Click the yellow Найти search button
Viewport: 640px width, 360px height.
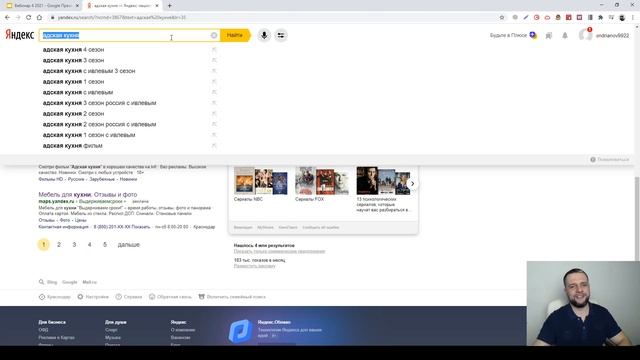235,36
